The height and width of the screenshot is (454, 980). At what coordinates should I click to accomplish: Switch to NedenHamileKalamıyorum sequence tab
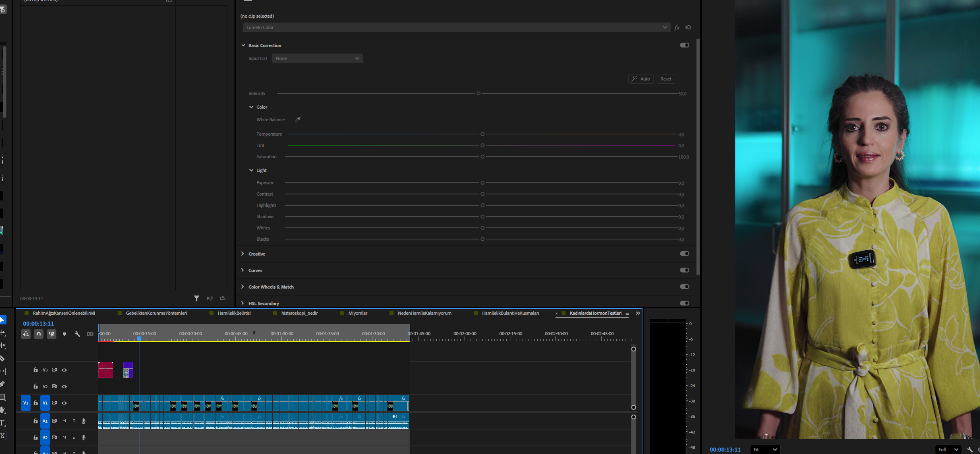425,313
